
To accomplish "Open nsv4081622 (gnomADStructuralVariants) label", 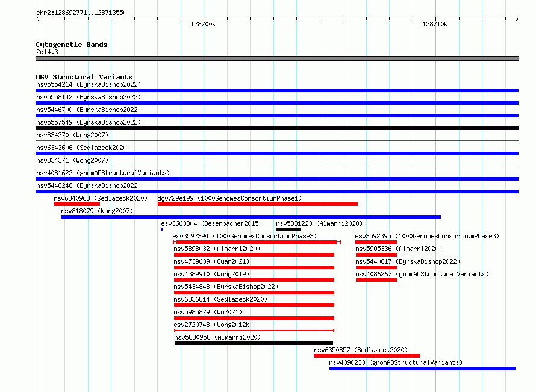I will point(103,173).
